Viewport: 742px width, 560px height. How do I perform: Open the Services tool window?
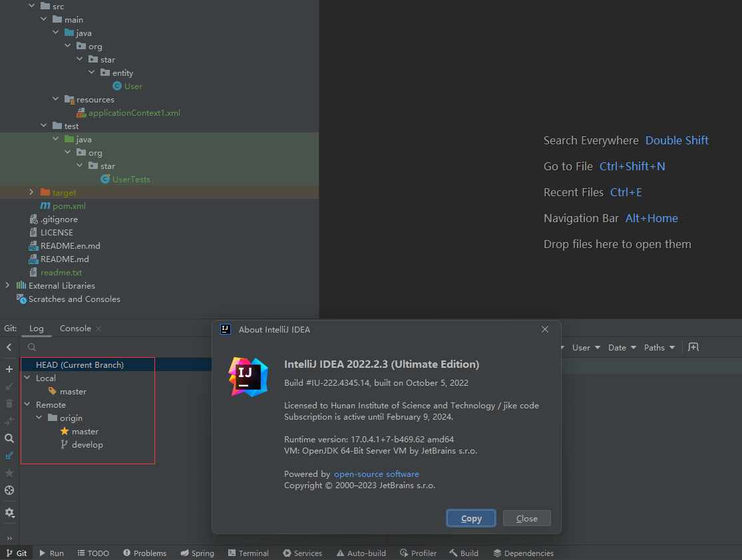pos(302,553)
